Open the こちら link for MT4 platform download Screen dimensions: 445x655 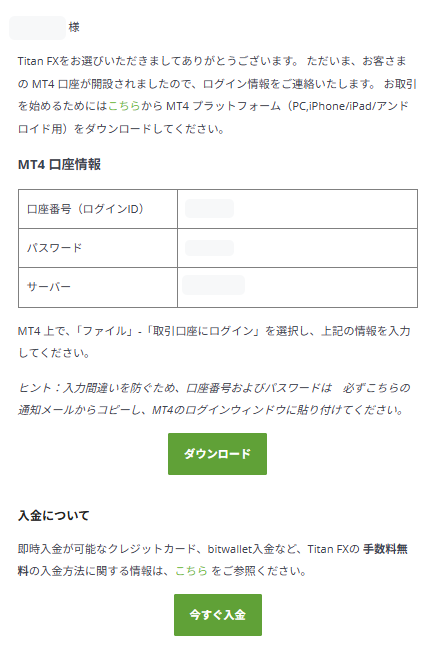pyautogui.click(x=124, y=106)
